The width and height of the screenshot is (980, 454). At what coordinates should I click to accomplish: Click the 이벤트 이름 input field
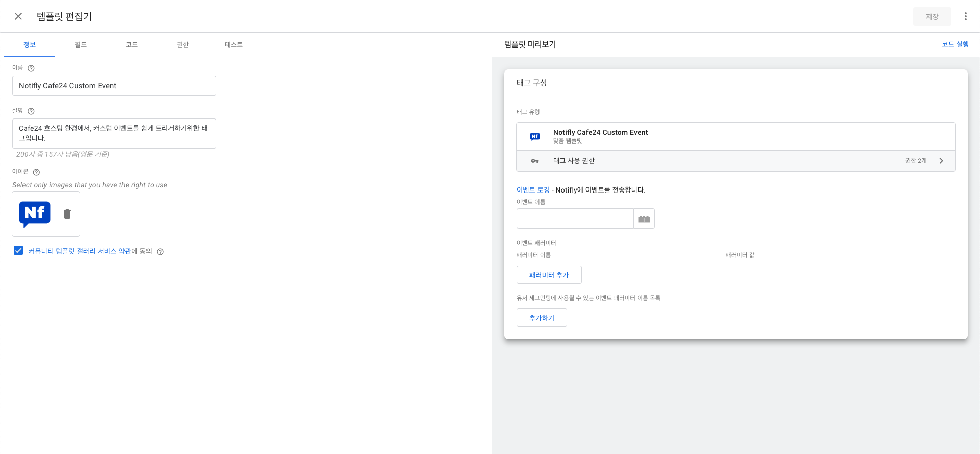click(x=575, y=219)
